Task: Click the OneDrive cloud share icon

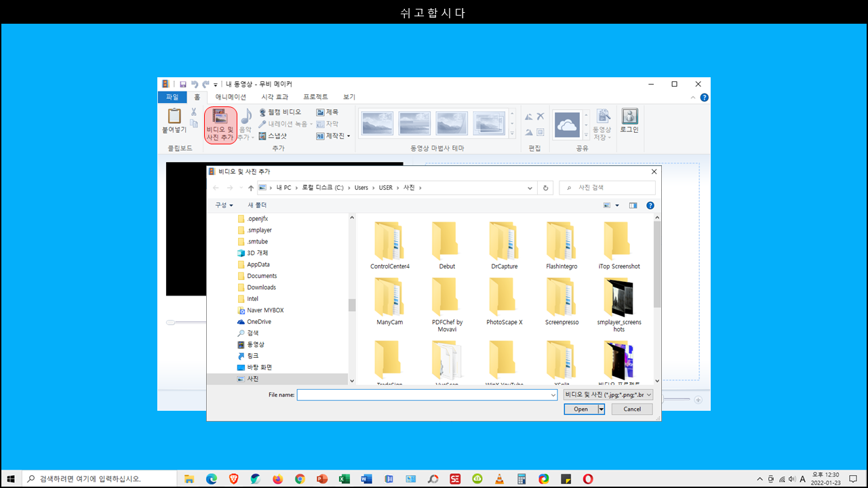Action: click(x=567, y=124)
